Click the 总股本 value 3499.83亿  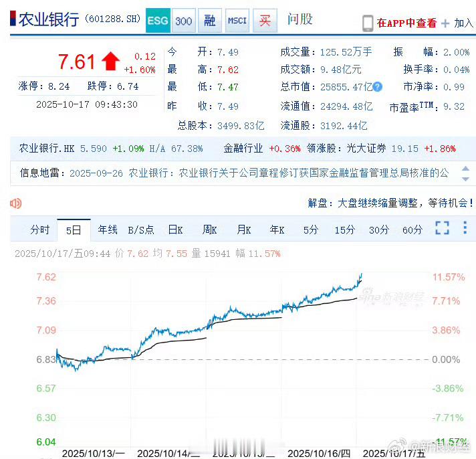[241, 126]
